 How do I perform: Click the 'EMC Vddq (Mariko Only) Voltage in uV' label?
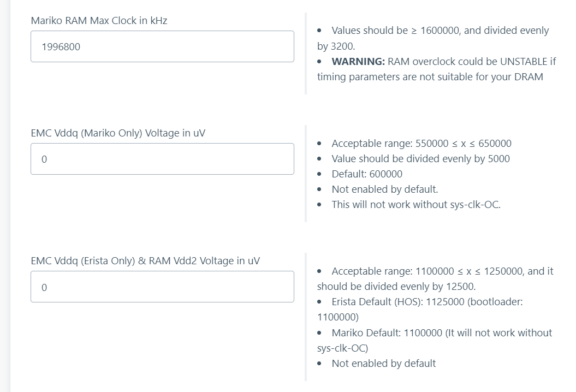[x=118, y=133]
